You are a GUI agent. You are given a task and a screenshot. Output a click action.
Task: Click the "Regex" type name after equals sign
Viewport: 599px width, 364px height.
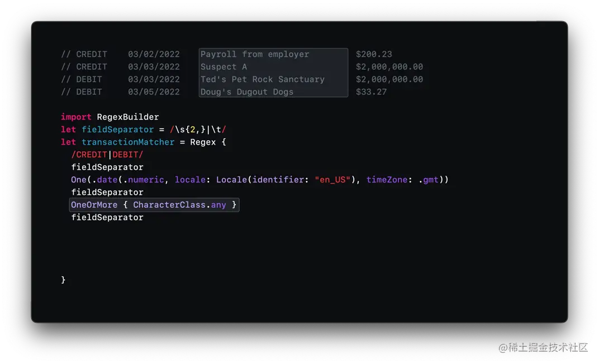(x=203, y=142)
